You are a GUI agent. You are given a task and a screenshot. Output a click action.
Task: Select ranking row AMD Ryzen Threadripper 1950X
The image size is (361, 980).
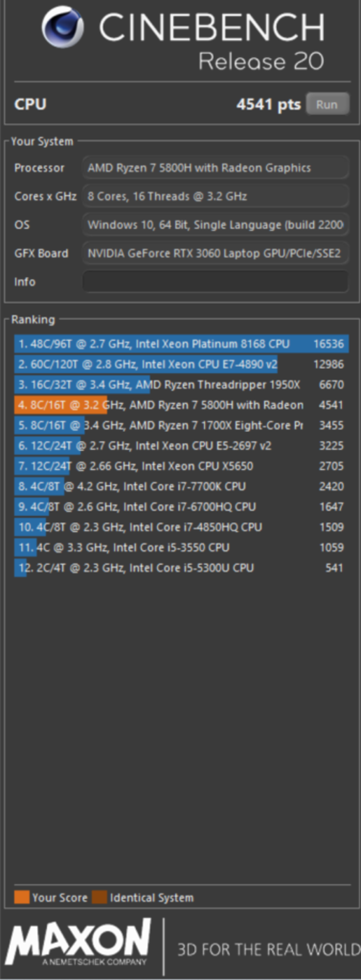click(181, 384)
